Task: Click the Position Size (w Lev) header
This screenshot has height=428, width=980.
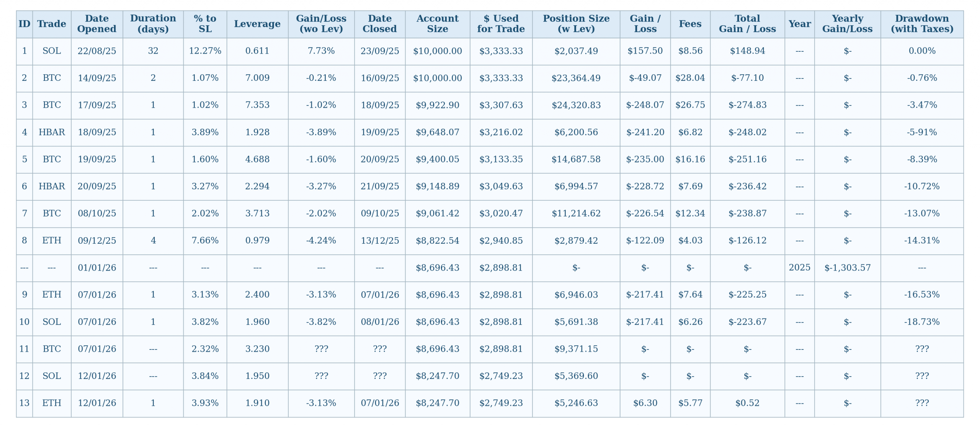Action: tap(576, 24)
